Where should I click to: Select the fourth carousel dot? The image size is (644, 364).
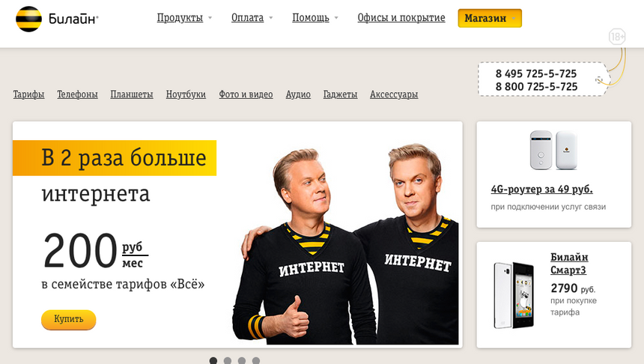click(256, 360)
